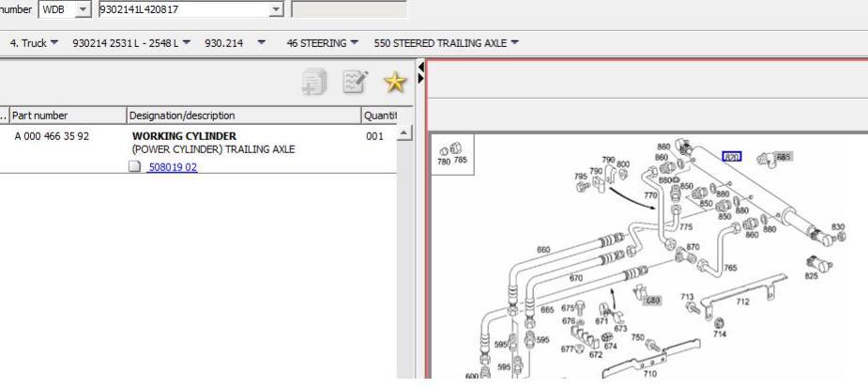Open the notes edit icon
Image resolution: width=868 pixels, height=388 pixels.
click(355, 84)
